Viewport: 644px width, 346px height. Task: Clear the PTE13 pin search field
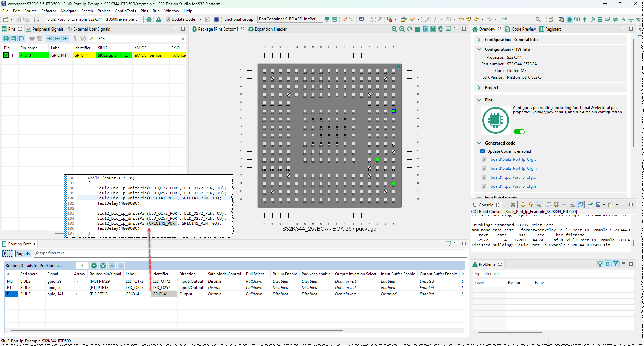click(x=183, y=39)
